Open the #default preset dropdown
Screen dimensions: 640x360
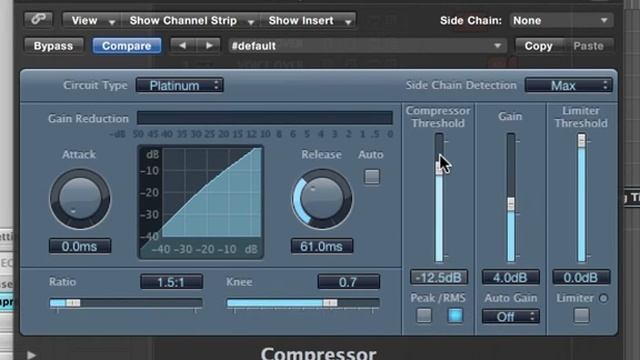coord(367,46)
